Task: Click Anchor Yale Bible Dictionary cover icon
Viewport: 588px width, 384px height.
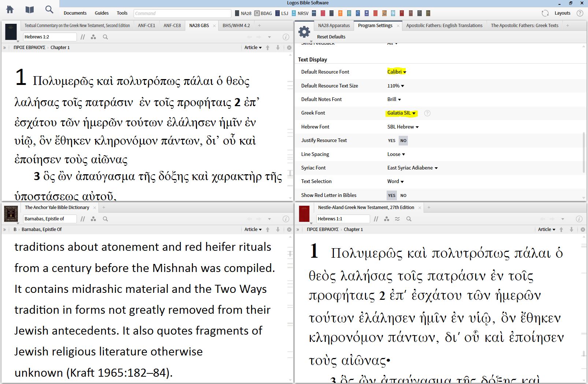Action: [11, 214]
